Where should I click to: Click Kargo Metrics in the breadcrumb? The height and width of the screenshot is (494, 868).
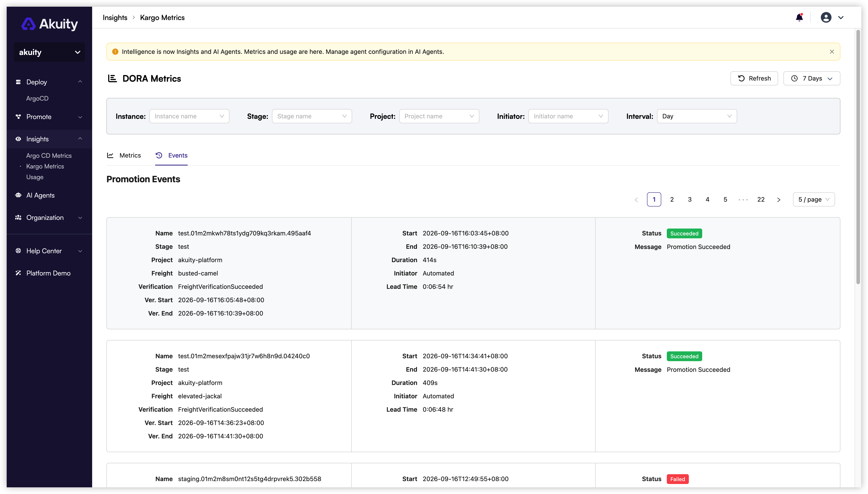(162, 18)
